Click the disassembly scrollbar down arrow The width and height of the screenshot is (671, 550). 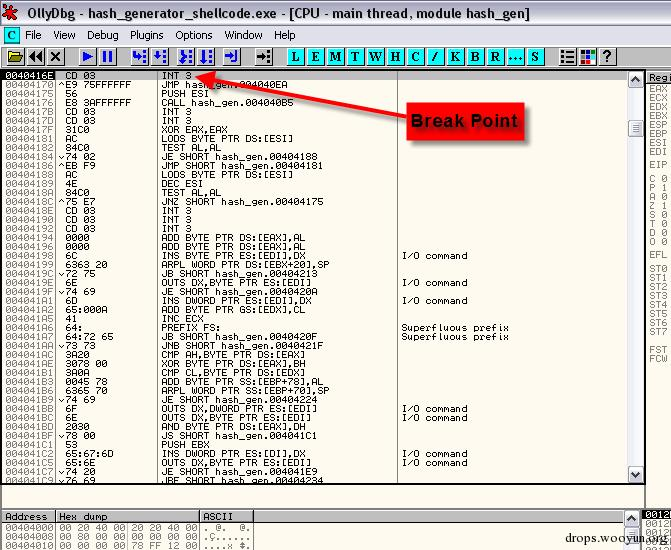(x=635, y=474)
